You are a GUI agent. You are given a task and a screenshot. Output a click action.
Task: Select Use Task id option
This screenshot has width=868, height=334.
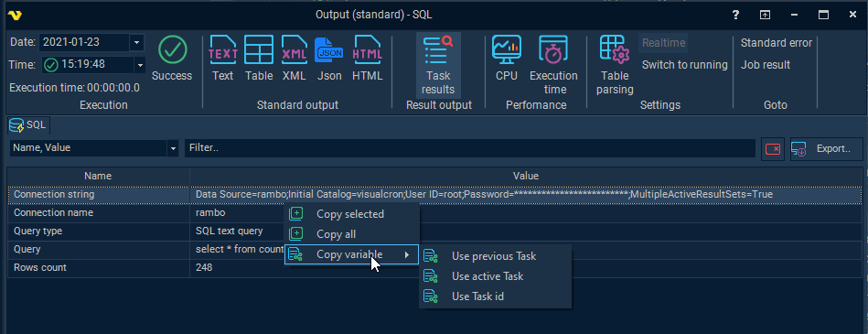tap(494, 296)
